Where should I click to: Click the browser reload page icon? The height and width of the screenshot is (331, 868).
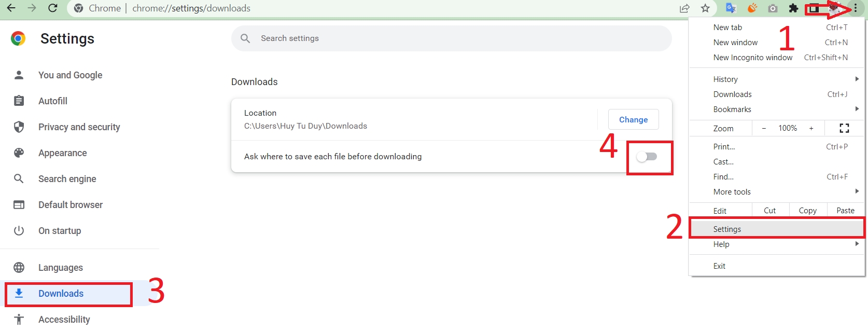tap(52, 8)
